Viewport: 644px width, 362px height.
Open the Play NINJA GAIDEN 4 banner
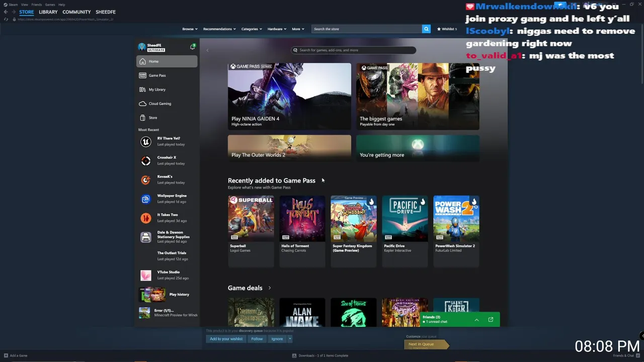289,96
